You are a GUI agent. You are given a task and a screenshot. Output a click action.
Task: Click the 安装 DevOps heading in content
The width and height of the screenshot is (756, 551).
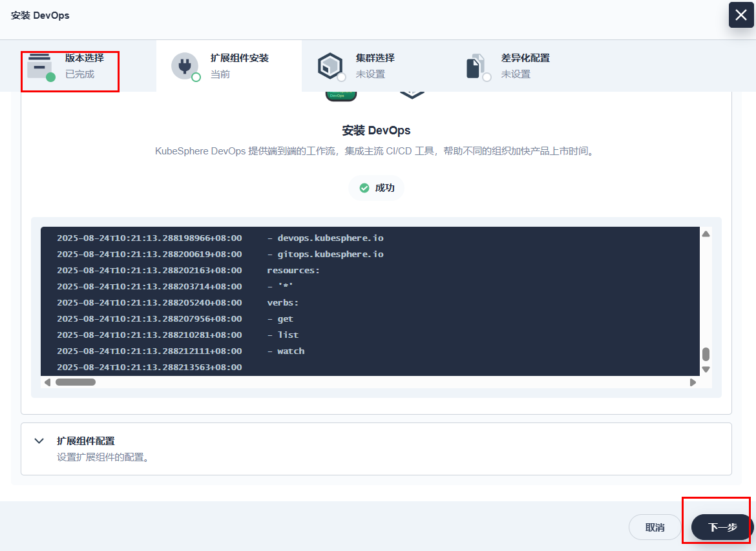377,130
